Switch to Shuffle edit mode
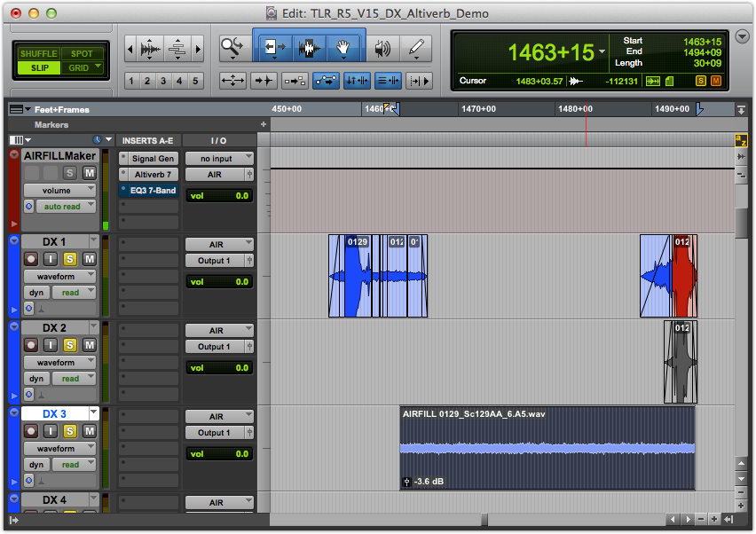This screenshot has width=756, height=534. tap(37, 53)
